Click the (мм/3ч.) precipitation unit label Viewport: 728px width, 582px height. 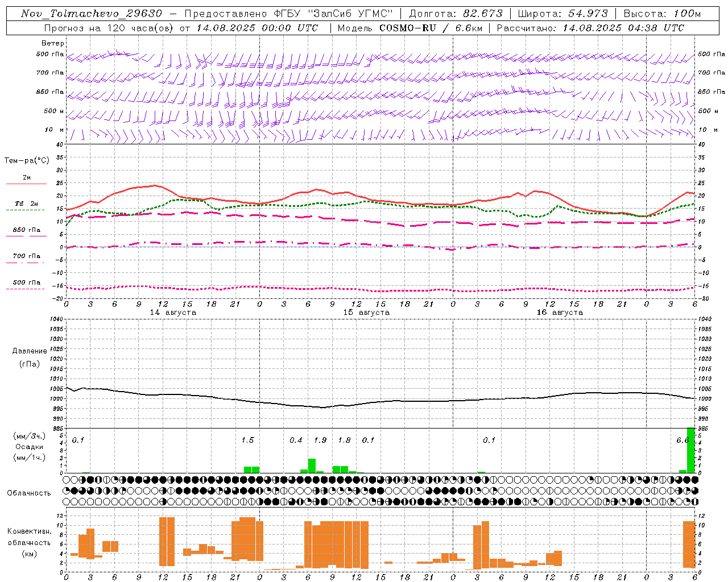(x=30, y=436)
